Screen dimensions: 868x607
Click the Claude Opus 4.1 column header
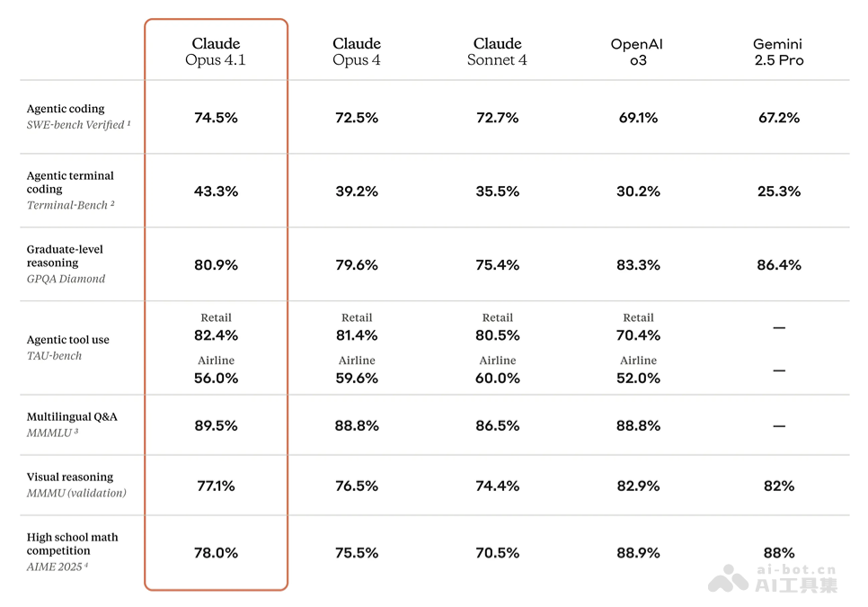(216, 51)
